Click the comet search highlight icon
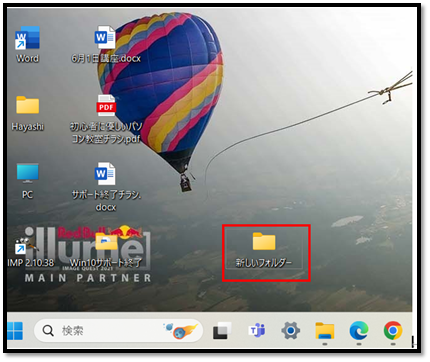This screenshot has width=430, height=362. click(x=181, y=330)
